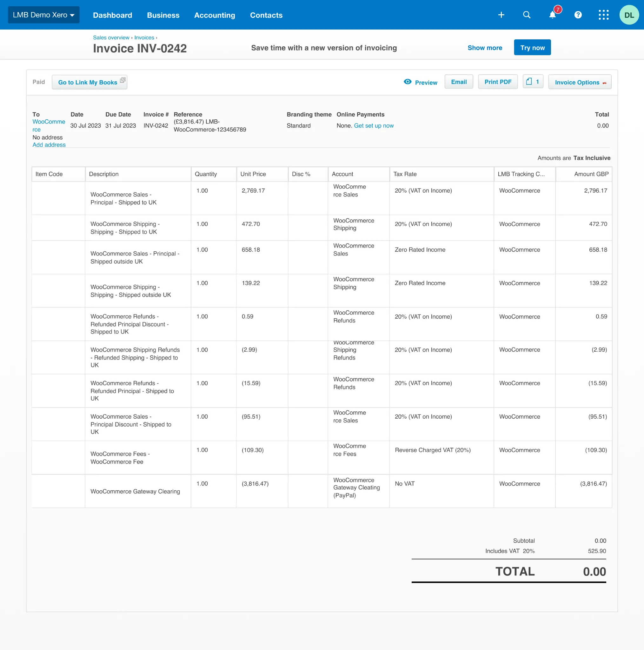
Task: Open the DL user avatar menu
Action: click(629, 15)
